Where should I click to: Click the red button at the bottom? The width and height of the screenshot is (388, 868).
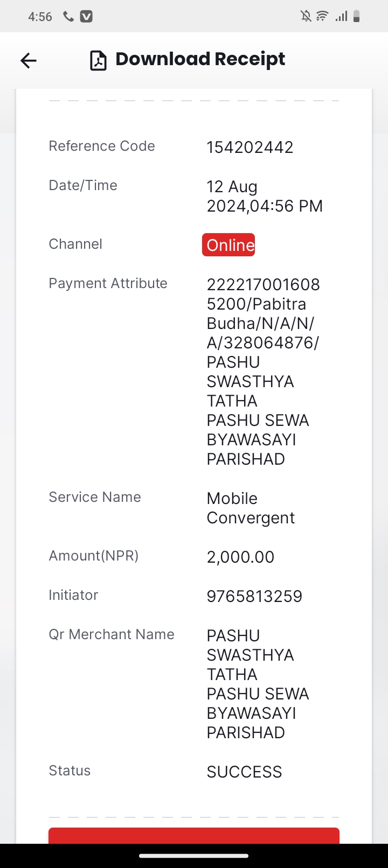tap(194, 836)
